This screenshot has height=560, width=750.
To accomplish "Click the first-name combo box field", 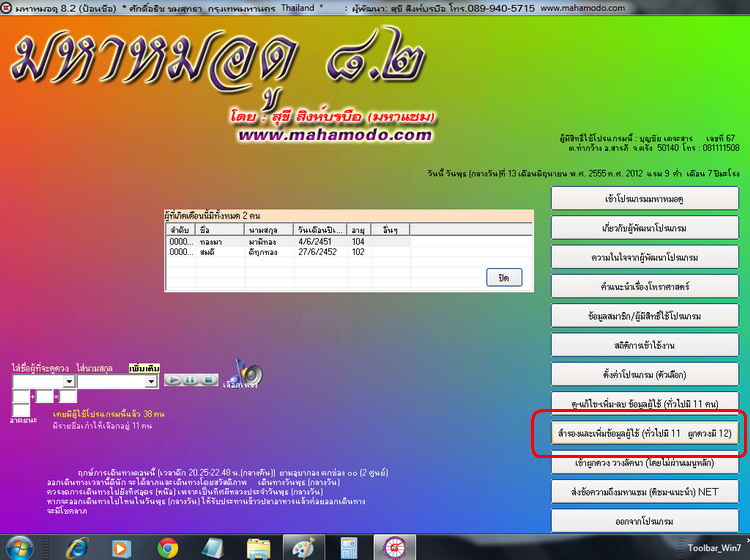I will tap(44, 381).
